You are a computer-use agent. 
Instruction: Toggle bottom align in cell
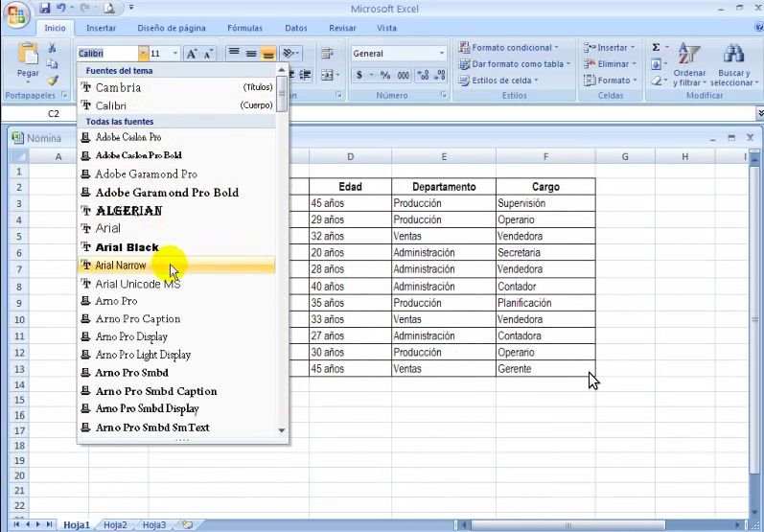pyautogui.click(x=268, y=53)
